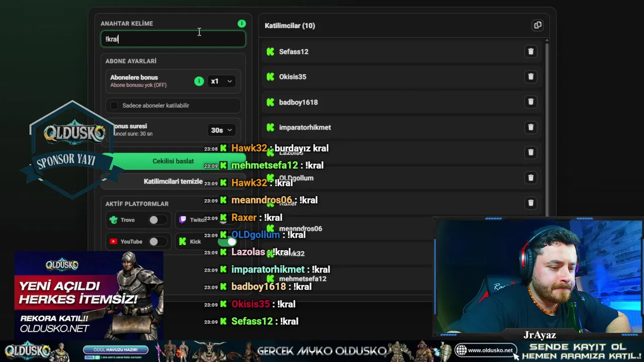Click the Katilimcilar (10) header text
644x362 pixels.
tap(290, 26)
